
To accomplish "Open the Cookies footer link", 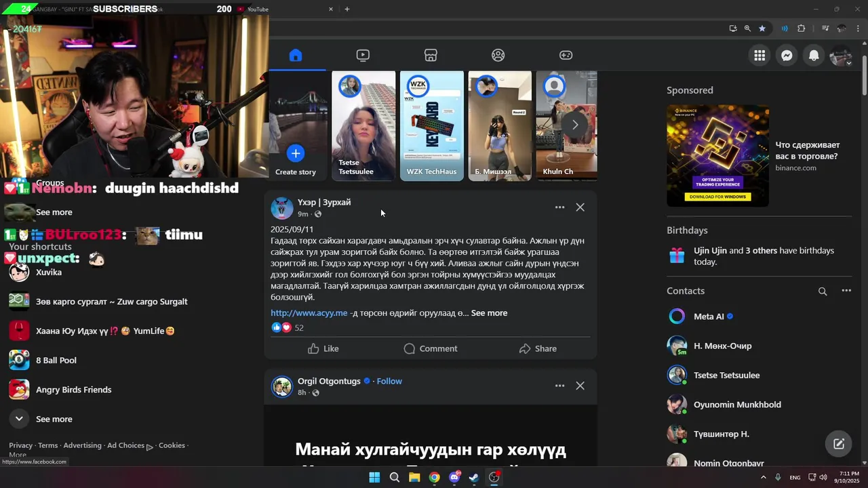I will tap(172, 445).
